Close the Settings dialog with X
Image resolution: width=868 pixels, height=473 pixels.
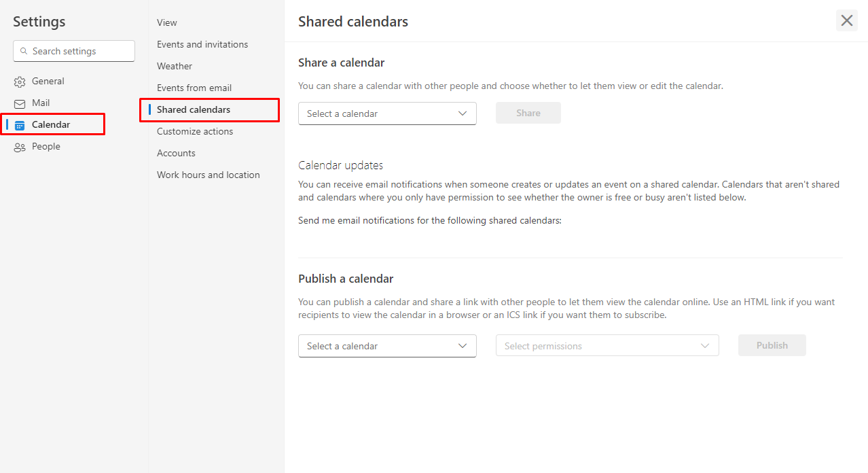click(x=846, y=20)
